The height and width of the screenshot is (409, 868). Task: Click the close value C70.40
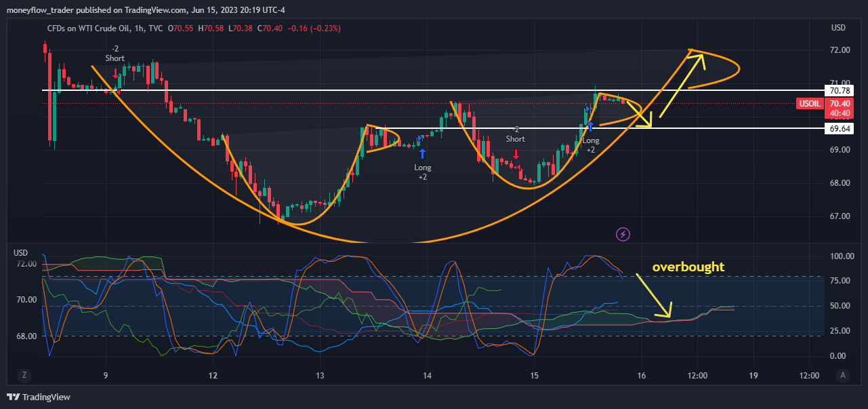(x=270, y=28)
